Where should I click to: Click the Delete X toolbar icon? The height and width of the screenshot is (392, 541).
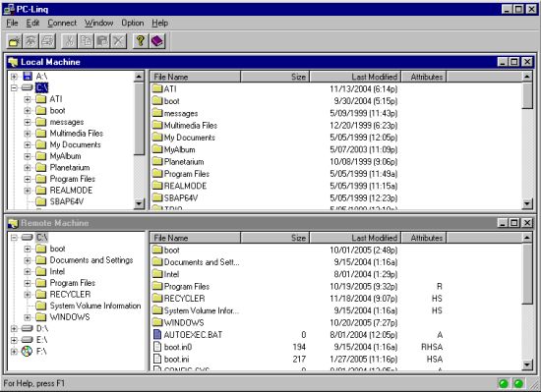(118, 41)
